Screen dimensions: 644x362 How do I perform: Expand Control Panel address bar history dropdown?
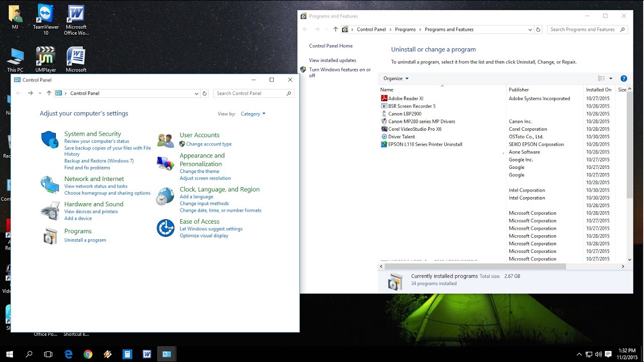(196, 94)
